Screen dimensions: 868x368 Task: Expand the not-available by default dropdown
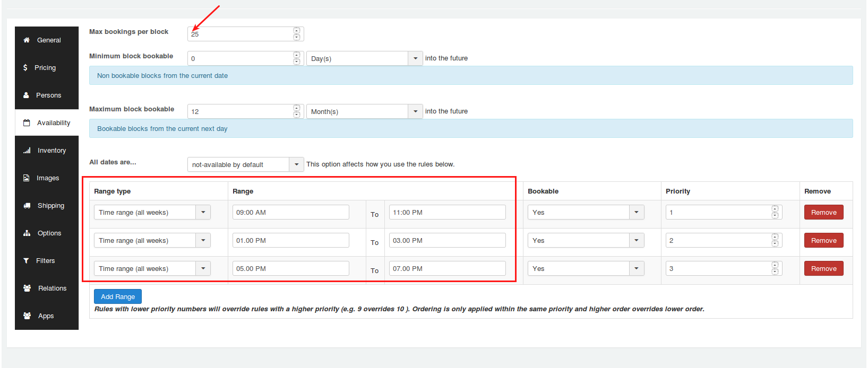tap(296, 164)
